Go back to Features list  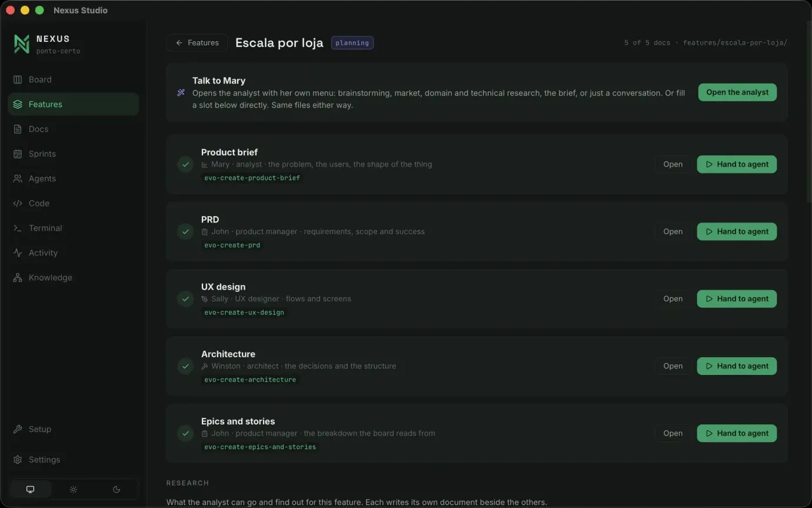click(x=197, y=43)
